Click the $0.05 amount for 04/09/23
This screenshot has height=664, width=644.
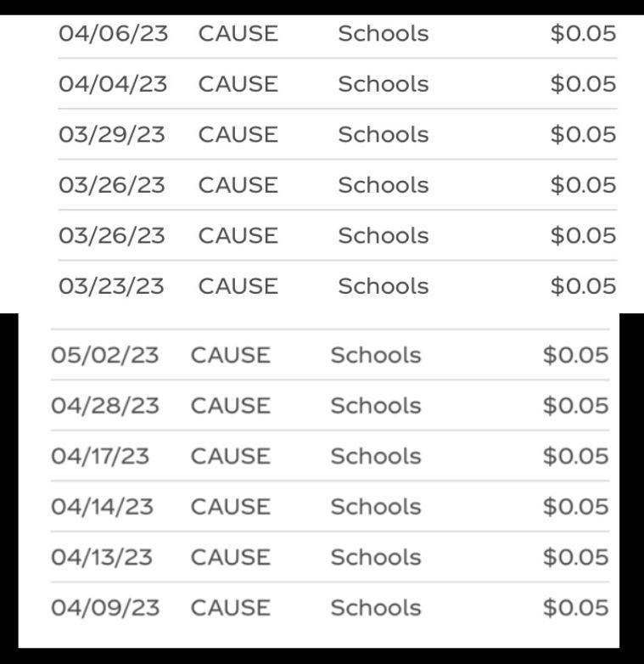click(x=575, y=608)
